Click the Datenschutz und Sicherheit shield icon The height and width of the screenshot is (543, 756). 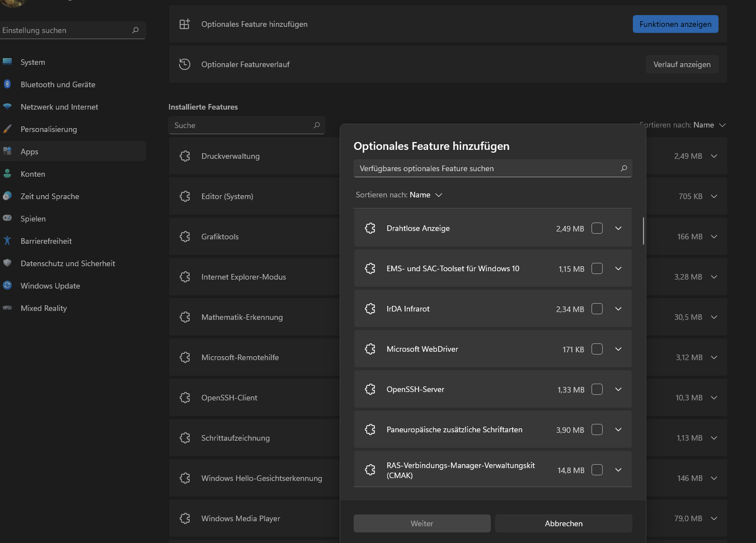pos(7,263)
